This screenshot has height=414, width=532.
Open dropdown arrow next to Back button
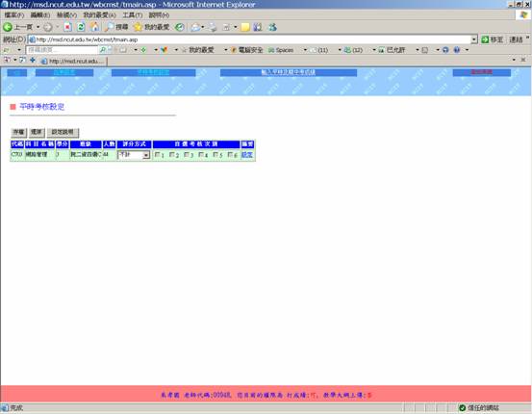coord(38,27)
